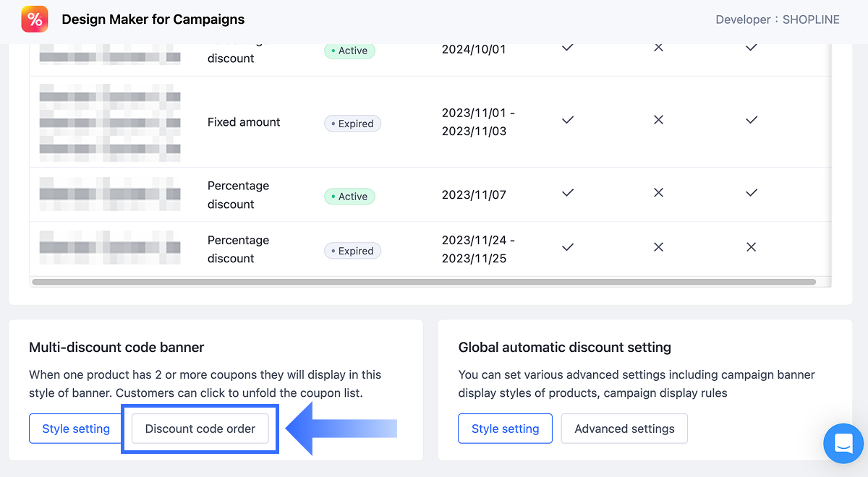Click the blurred thumbnail in Fixed amount row
The height and width of the screenshot is (477, 868).
click(110, 122)
